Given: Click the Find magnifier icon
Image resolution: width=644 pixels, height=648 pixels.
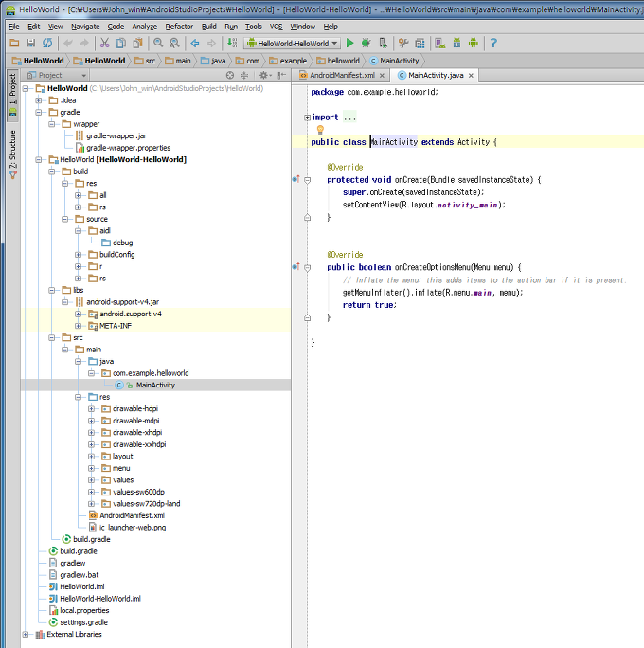Looking at the screenshot, I should 158,43.
